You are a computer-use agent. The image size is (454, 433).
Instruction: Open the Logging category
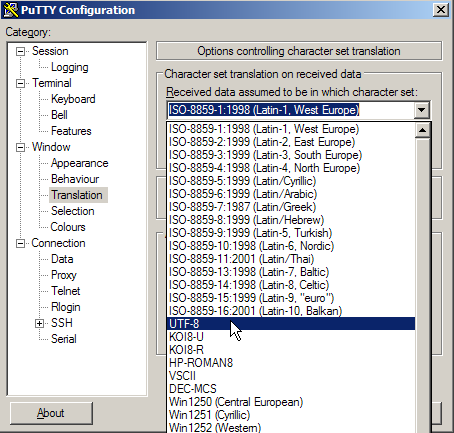coord(70,67)
